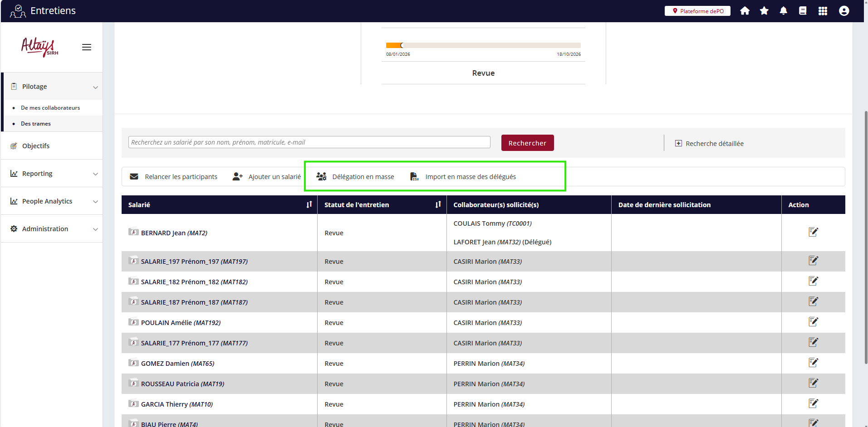The height and width of the screenshot is (427, 868).
Task: Select Objectifs in the sidebar
Action: (x=36, y=146)
